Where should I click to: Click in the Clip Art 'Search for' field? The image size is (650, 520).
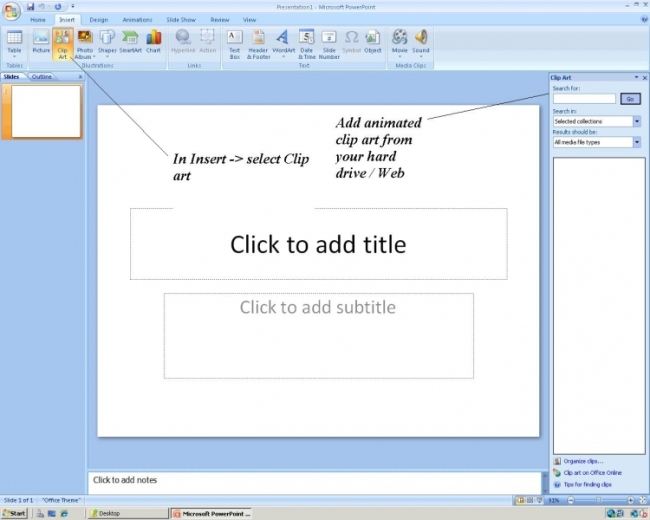(584, 99)
